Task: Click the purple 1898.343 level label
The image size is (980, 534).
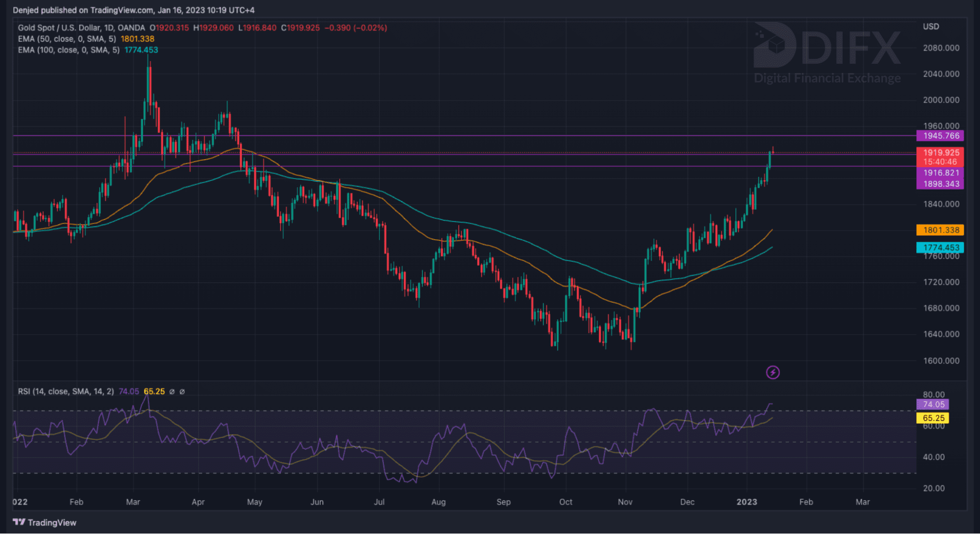Action: (x=940, y=184)
